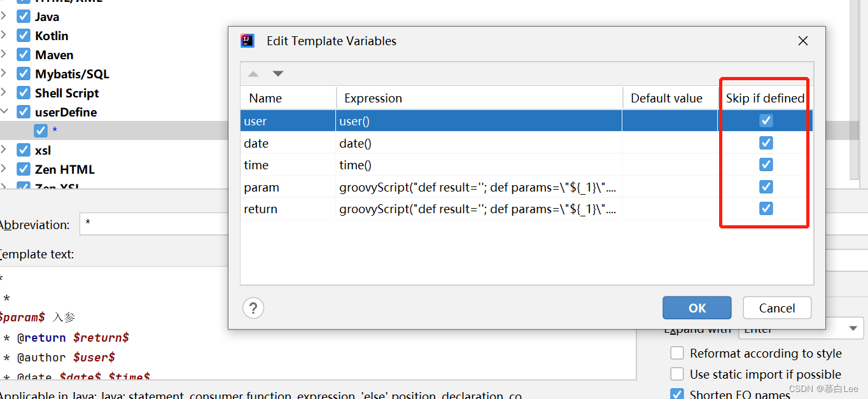Image resolution: width=868 pixels, height=399 pixels.
Task: Open the Expand with dropdown
Action: point(853,329)
